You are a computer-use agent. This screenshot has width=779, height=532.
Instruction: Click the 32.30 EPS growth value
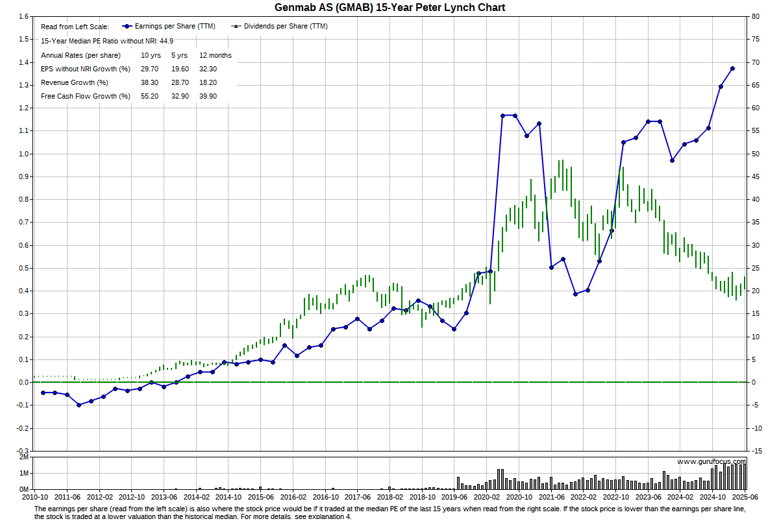coord(208,69)
